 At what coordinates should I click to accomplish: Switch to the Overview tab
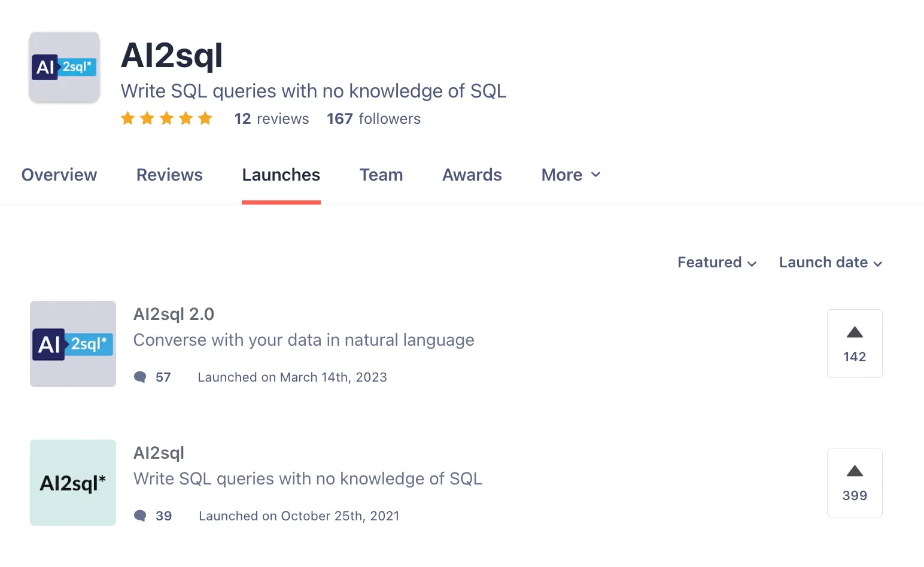pos(59,175)
